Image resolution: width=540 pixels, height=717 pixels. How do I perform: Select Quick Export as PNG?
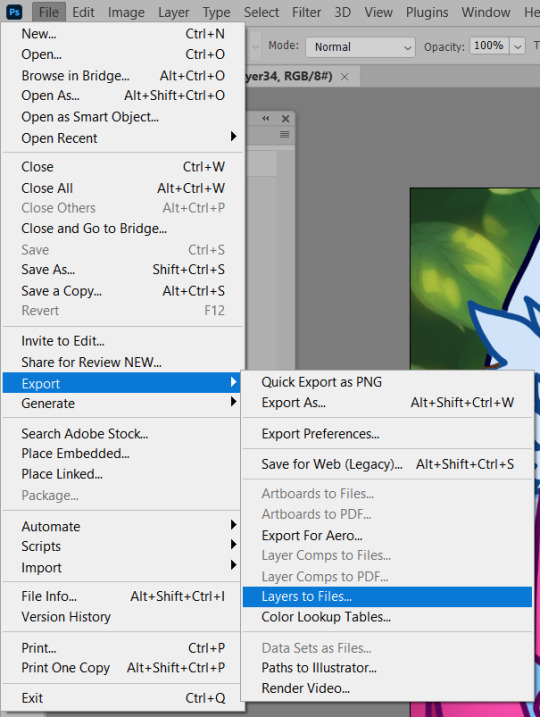(387, 382)
